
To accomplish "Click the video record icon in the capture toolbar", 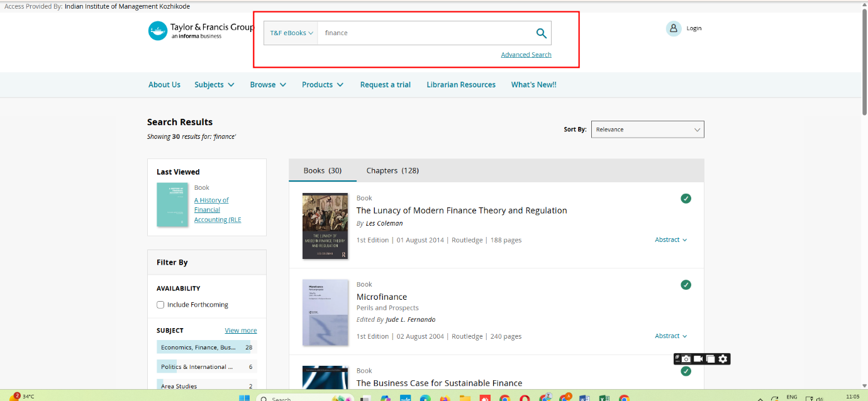I will point(698,359).
